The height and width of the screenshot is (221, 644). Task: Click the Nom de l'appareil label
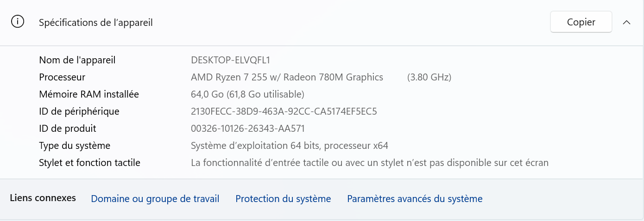click(77, 60)
